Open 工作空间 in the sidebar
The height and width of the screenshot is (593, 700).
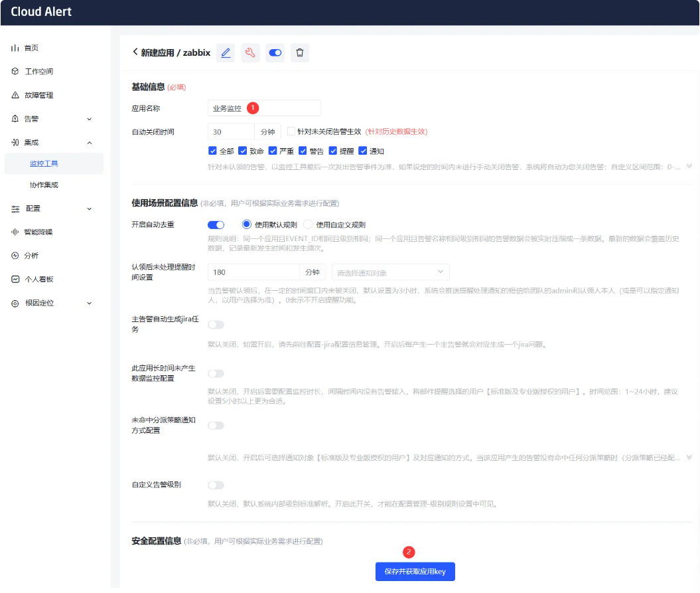(38, 72)
